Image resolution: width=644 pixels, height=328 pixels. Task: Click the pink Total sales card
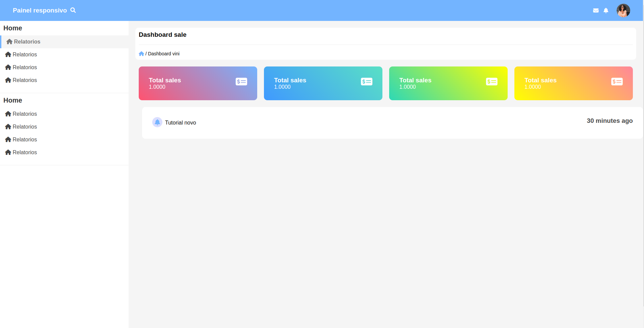click(198, 83)
